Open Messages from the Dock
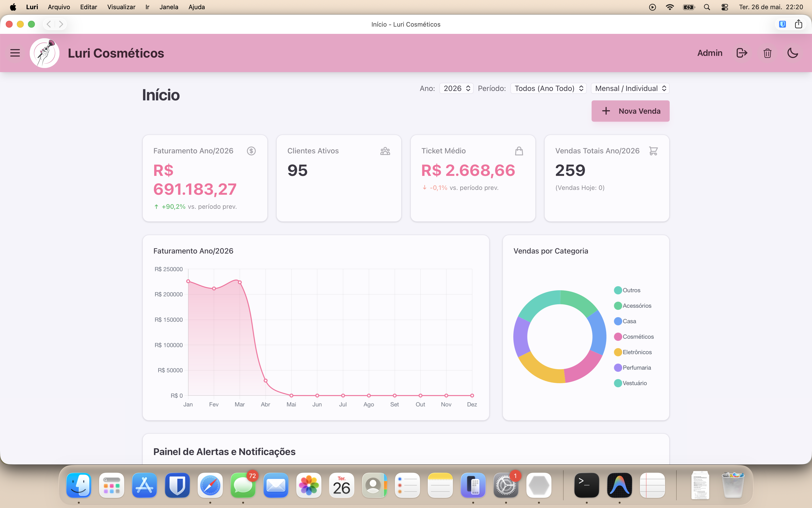The height and width of the screenshot is (508, 812). 243,485
